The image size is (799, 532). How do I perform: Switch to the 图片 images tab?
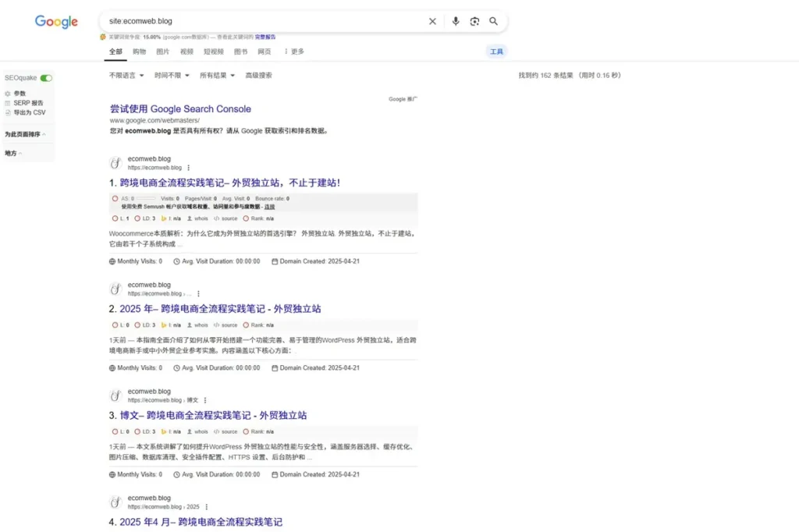162,51
